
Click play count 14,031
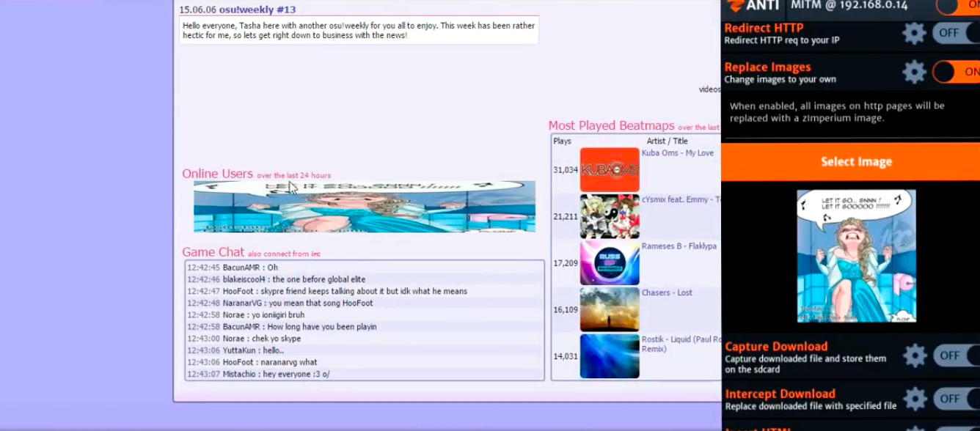[x=566, y=356]
